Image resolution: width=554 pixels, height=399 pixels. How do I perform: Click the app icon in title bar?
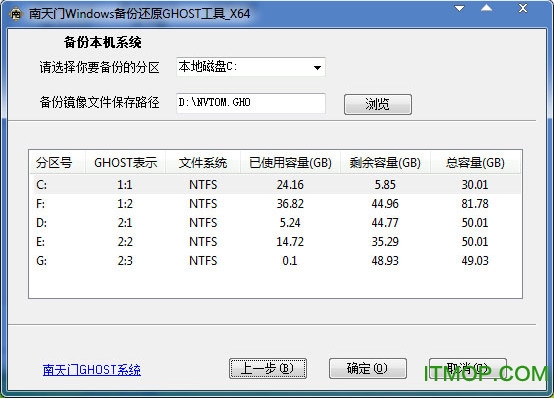(x=16, y=14)
